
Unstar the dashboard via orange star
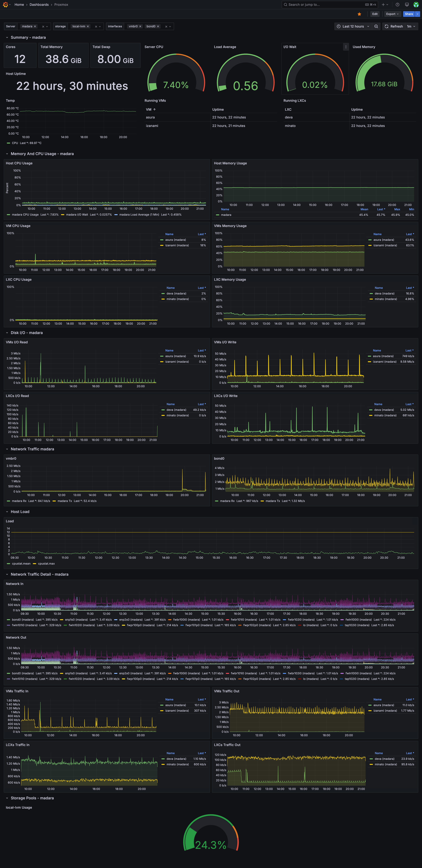tap(359, 14)
